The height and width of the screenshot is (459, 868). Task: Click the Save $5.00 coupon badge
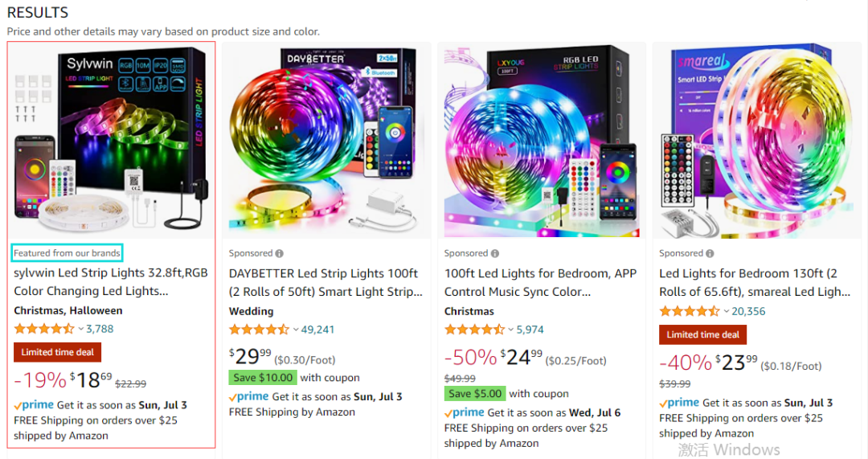tap(475, 394)
